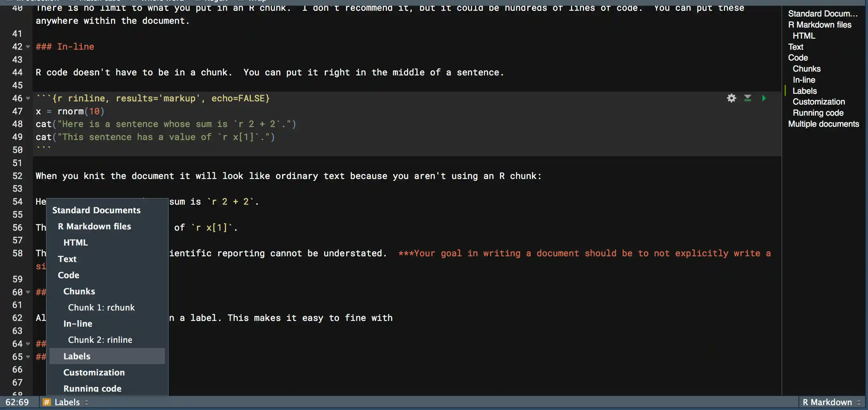Click the cursor position 62:69 indicator
This screenshot has height=410, width=868.
(17, 402)
